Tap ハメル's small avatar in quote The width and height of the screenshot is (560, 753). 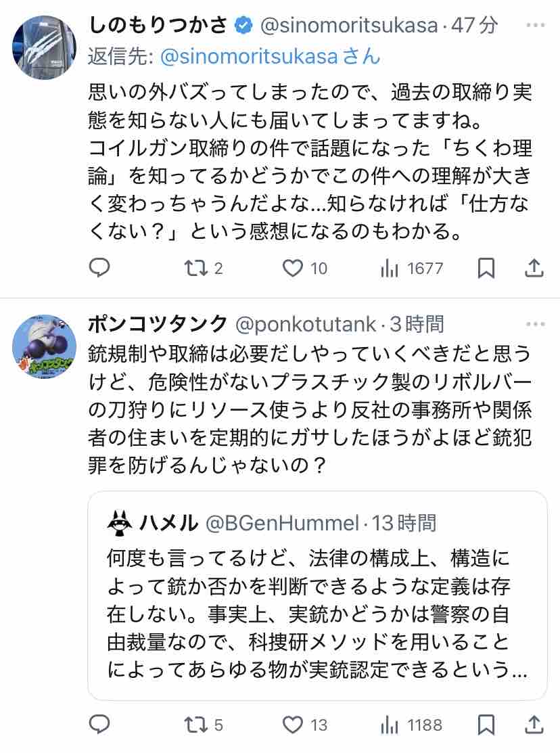[122, 522]
